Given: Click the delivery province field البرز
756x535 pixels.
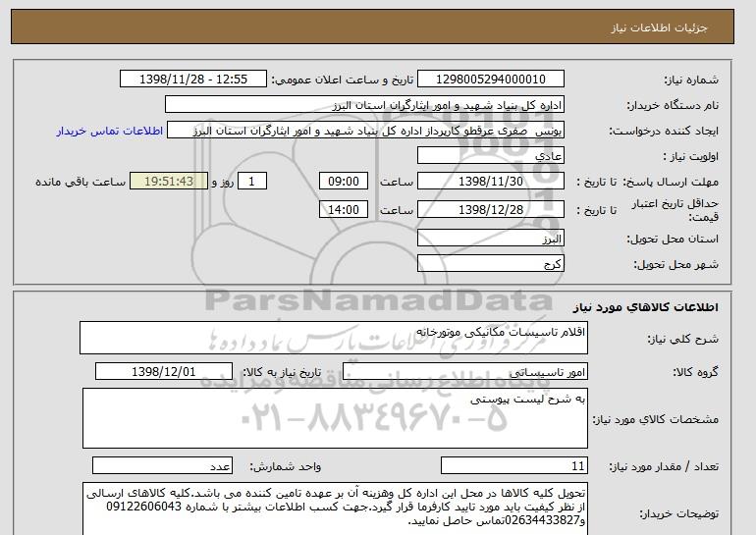Looking at the screenshot, I should [491, 239].
